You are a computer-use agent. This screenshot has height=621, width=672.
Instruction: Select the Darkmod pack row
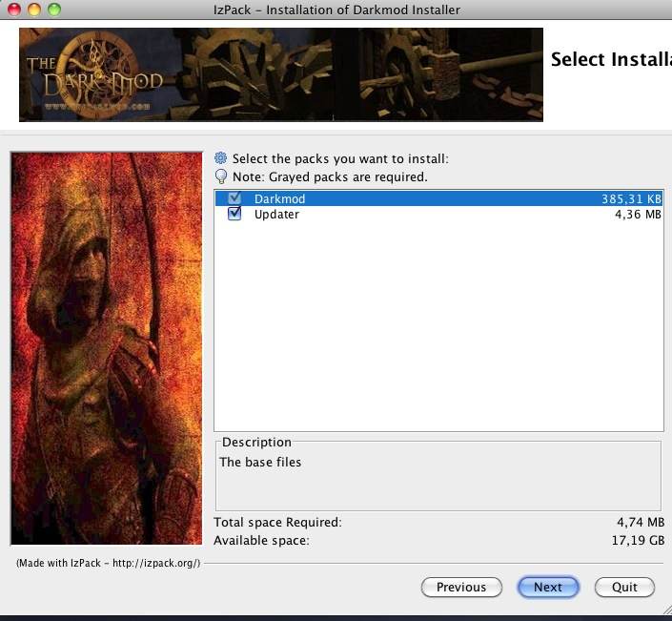coord(438,198)
